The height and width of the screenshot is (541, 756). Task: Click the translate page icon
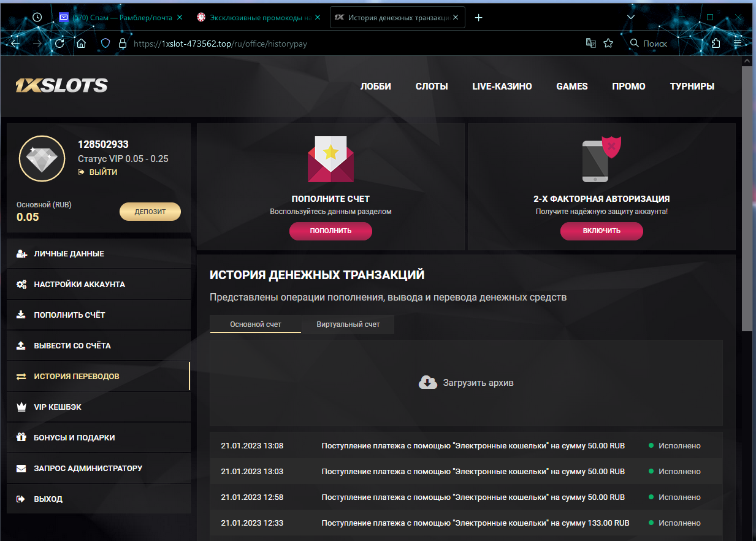click(x=591, y=44)
